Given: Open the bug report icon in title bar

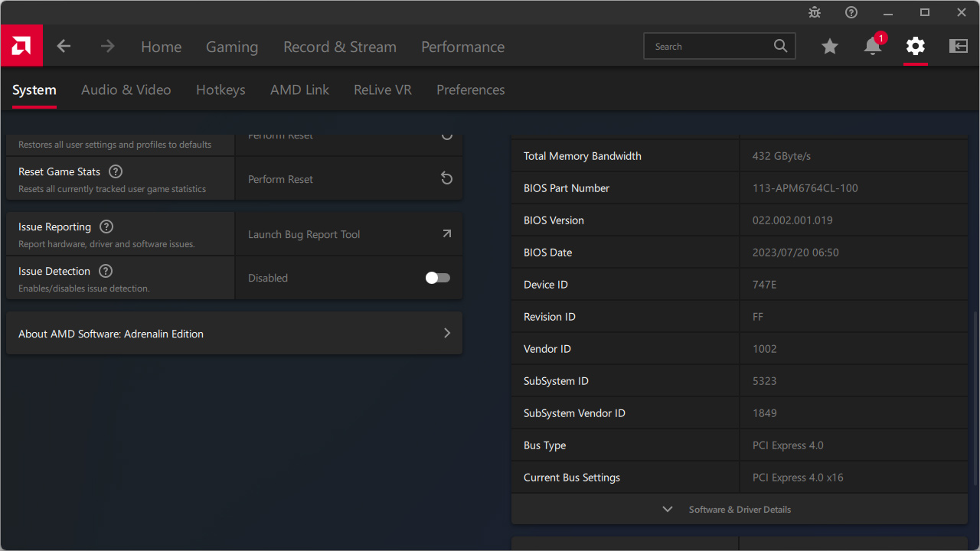Looking at the screenshot, I should (815, 12).
